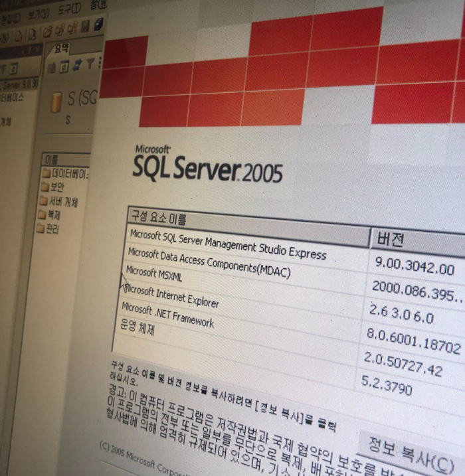This screenshot has width=465, height=476.
Task: Open the Object Explorer panel's dropdown arrow
Action: pyautogui.click(x=23, y=52)
